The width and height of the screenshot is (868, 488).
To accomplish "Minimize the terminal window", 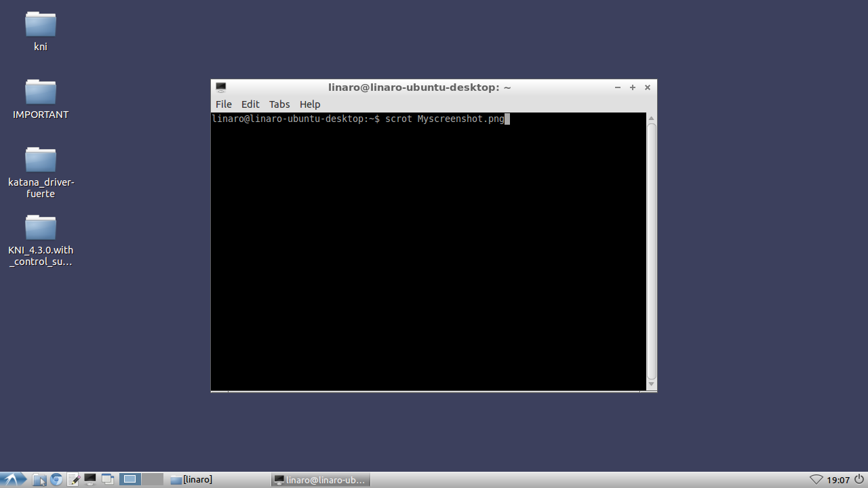I will tap(618, 87).
